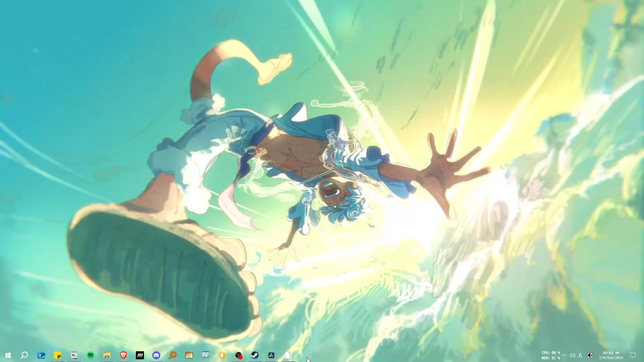The image size is (644, 362).
Task: Open the orange dollar gear app
Action: click(x=222, y=355)
